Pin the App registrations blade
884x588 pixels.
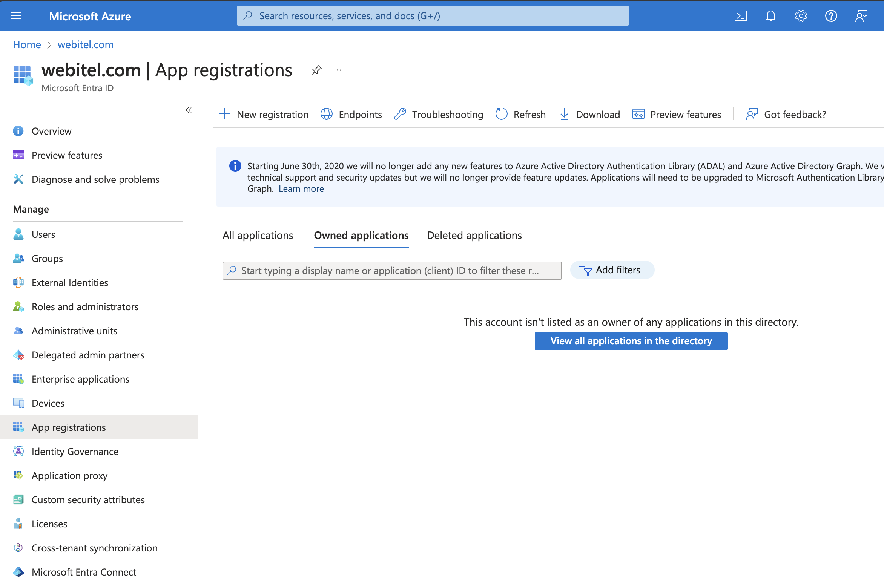coord(316,70)
